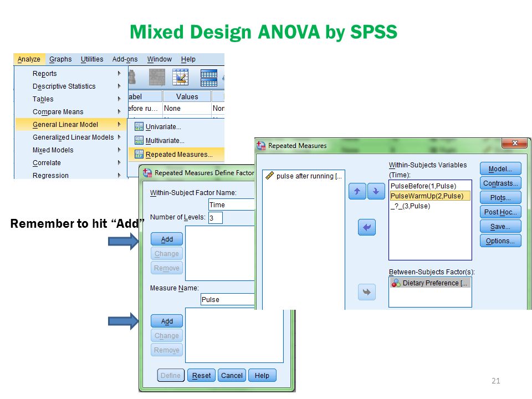Screen dimensions: 532x399
Task: Click the Dietary Preference nominal variable icon
Action: (396, 283)
